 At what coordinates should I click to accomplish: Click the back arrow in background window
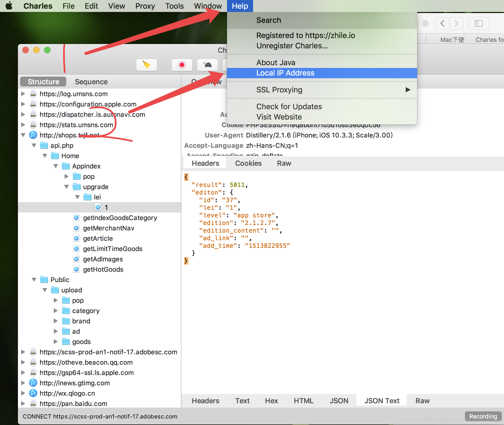442,23
